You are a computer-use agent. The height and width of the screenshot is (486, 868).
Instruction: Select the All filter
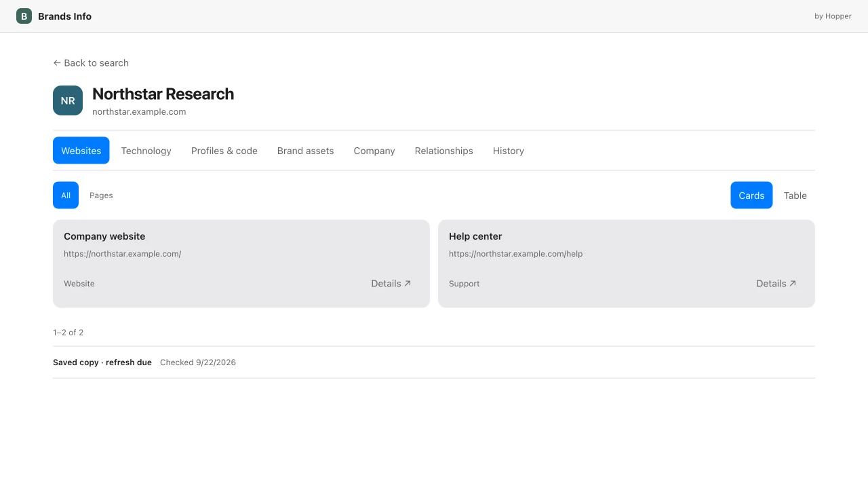66,195
